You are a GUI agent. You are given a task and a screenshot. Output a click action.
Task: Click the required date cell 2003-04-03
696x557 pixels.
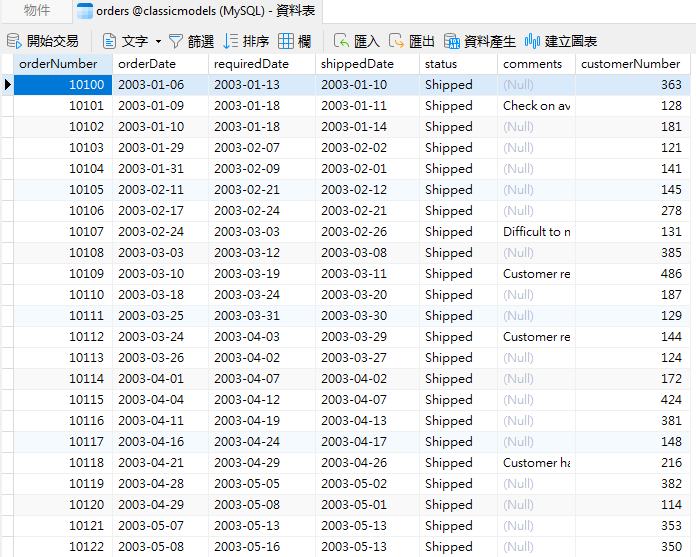click(x=246, y=337)
